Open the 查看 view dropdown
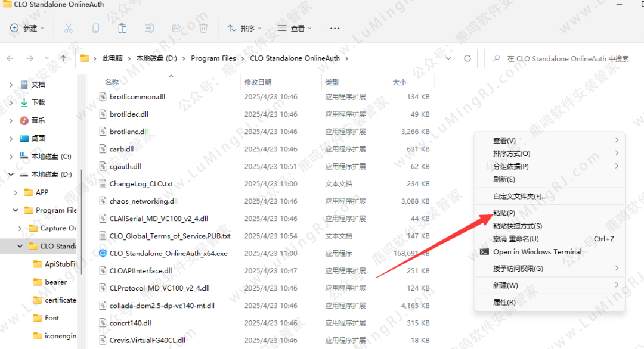644x349 pixels. (295, 28)
